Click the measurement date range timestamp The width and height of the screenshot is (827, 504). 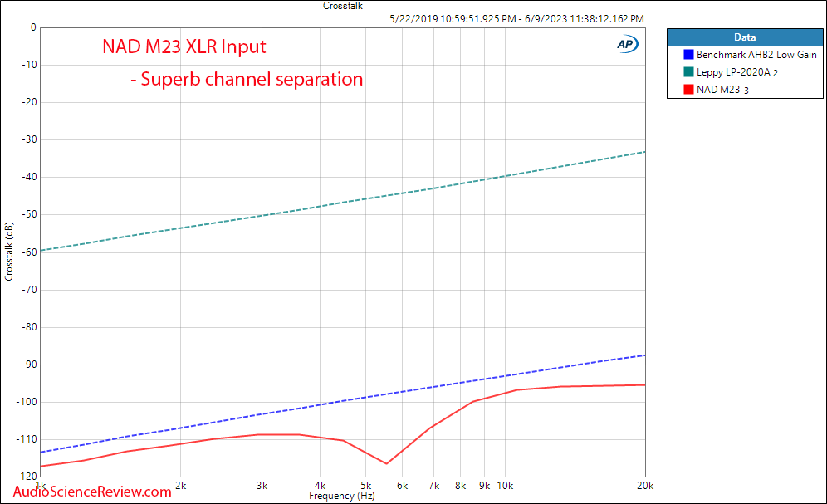516,19
